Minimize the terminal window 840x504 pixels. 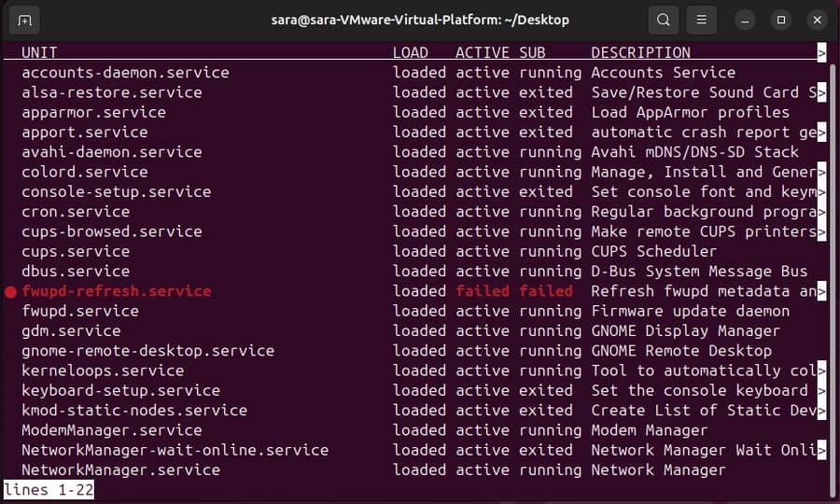744,20
